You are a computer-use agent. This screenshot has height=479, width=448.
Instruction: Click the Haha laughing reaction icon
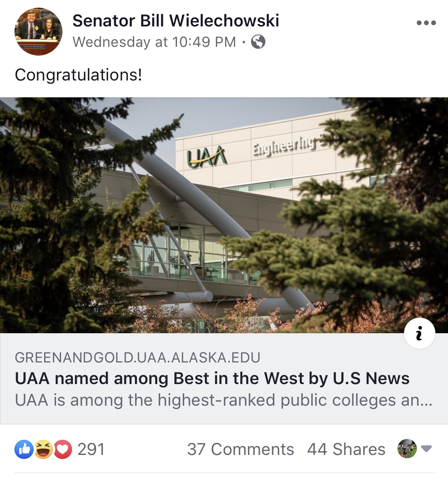tap(43, 449)
